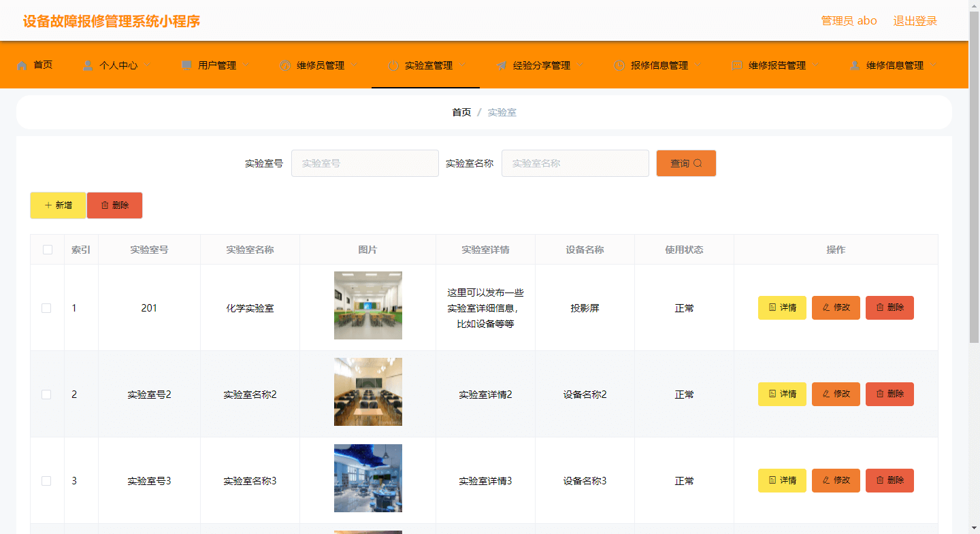Image resolution: width=980 pixels, height=534 pixels.
Task: Click the 实验室名称 search input field
Action: pyautogui.click(x=575, y=163)
